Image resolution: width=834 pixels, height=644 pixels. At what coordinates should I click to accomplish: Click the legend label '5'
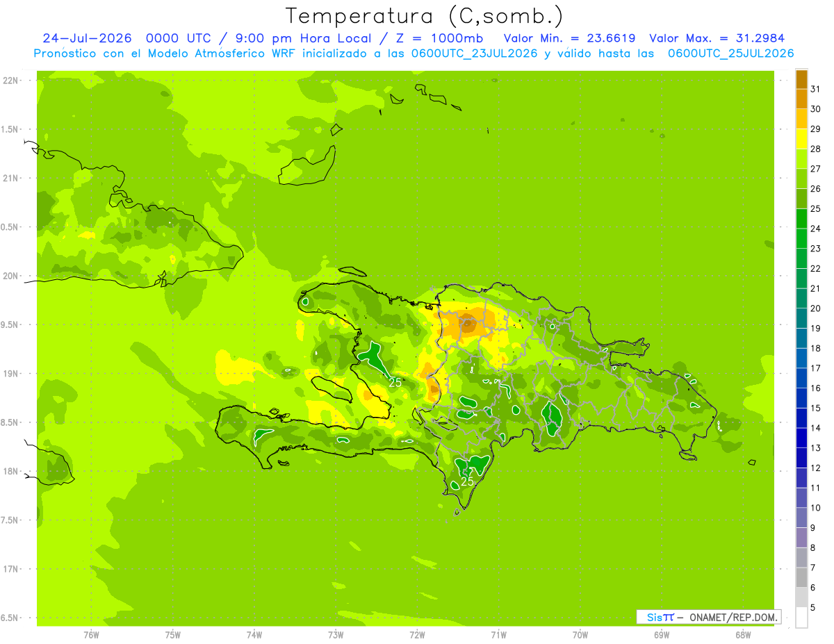pos(813,607)
